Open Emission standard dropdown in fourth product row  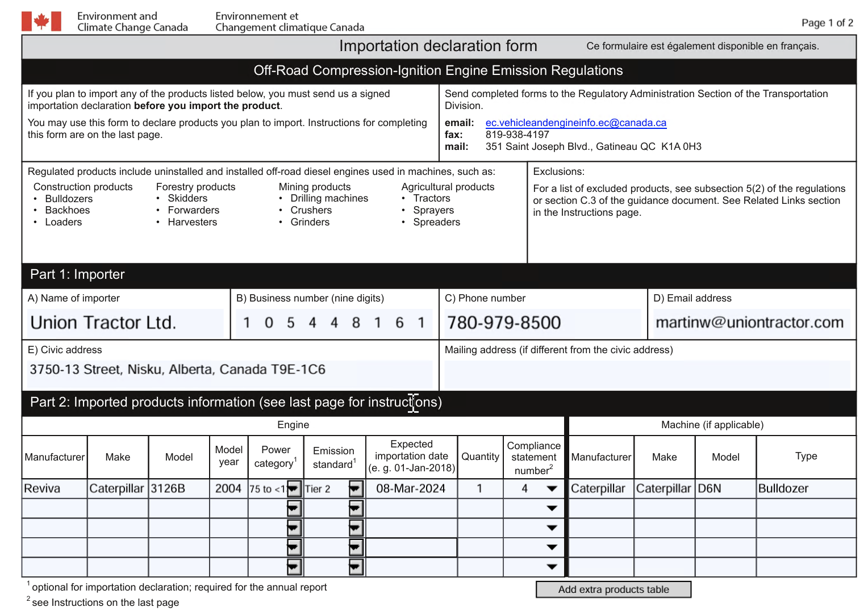coord(356,547)
